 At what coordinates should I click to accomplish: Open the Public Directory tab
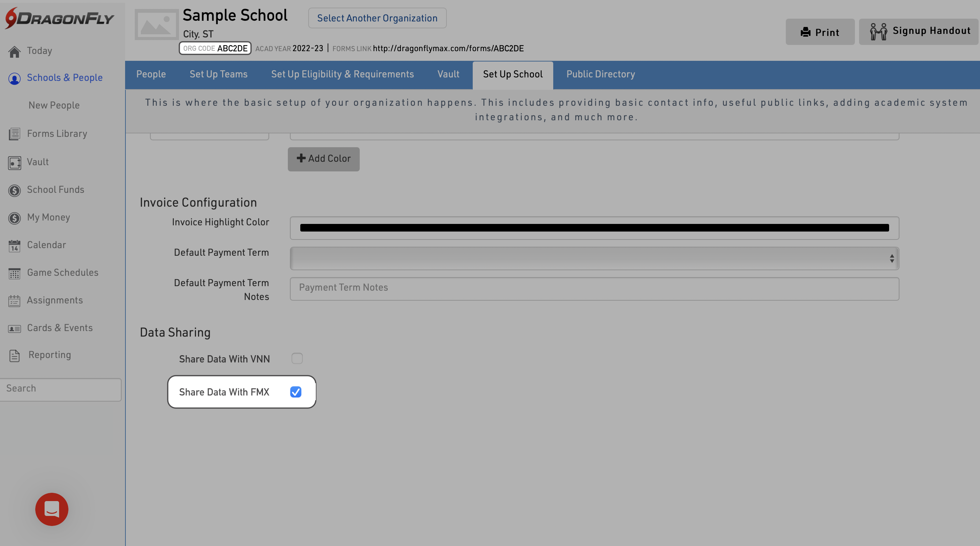coord(600,74)
